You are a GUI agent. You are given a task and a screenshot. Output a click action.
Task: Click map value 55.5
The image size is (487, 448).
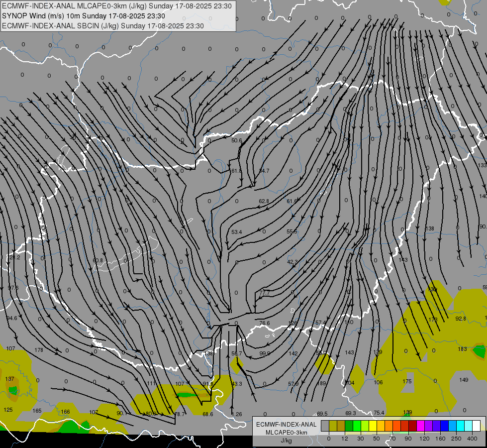[292, 231]
